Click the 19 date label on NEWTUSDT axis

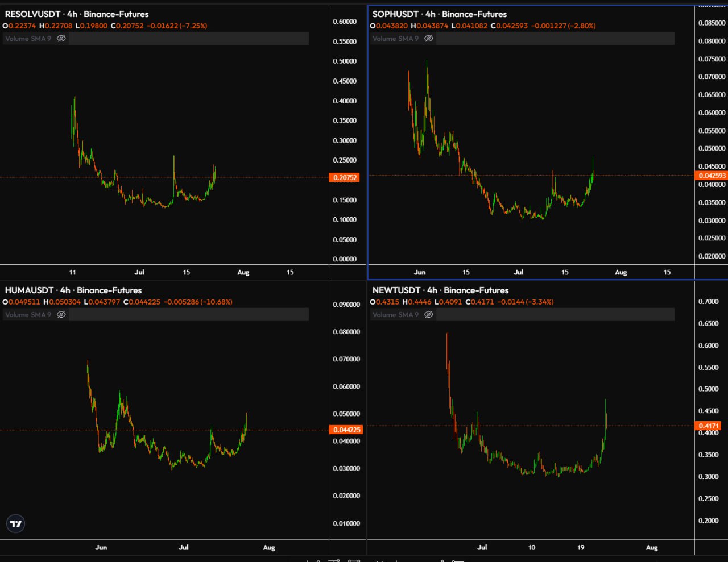(581, 548)
